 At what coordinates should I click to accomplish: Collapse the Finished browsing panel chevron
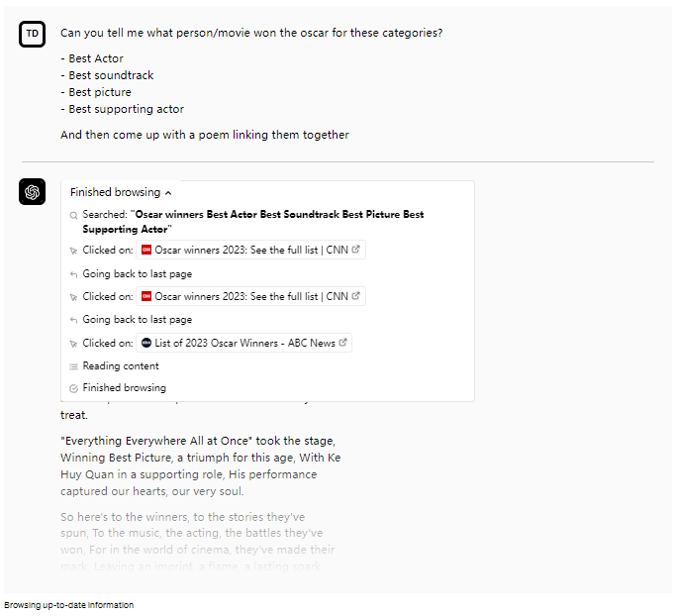coord(168,193)
